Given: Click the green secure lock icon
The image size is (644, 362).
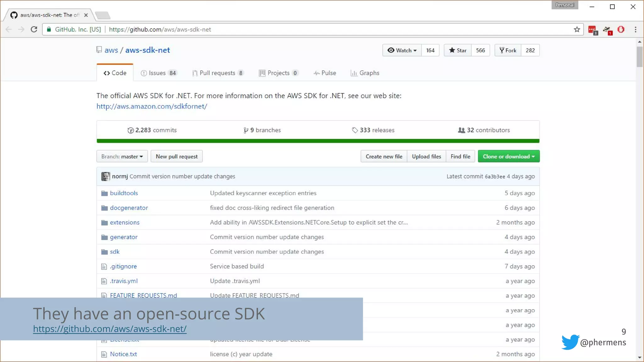Looking at the screenshot, I should tap(49, 30).
